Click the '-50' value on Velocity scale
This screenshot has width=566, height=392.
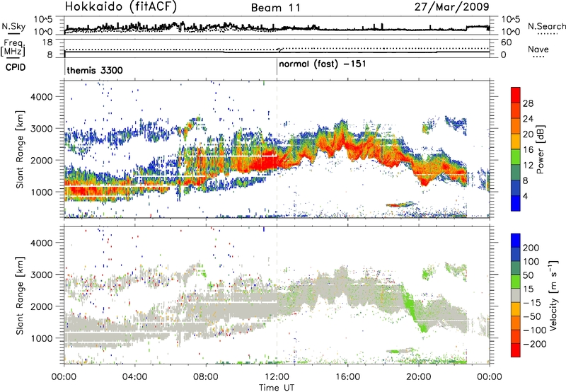point(532,316)
